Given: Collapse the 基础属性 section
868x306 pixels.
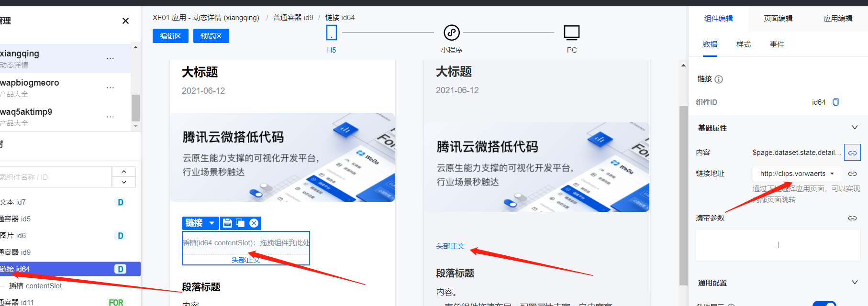Looking at the screenshot, I should tap(855, 127).
